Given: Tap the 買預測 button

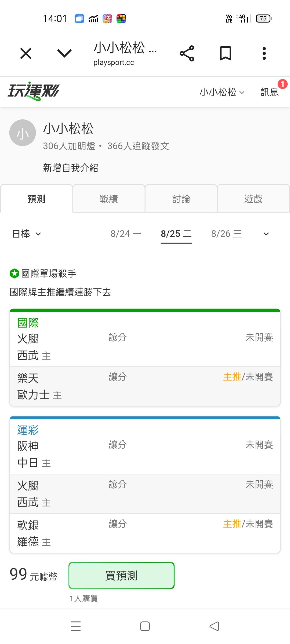Looking at the screenshot, I should tap(121, 576).
